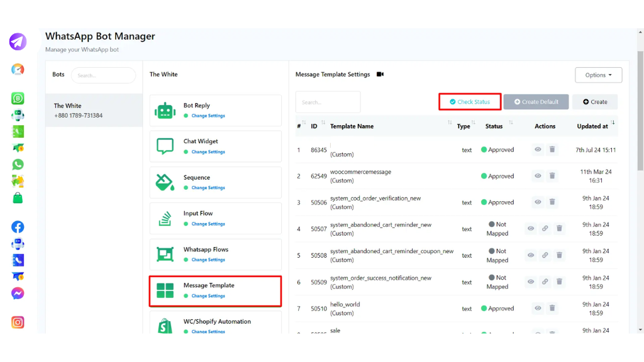Viewport: 644px width, 362px height.
Task: View hello_world template with eye icon
Action: coord(538,308)
